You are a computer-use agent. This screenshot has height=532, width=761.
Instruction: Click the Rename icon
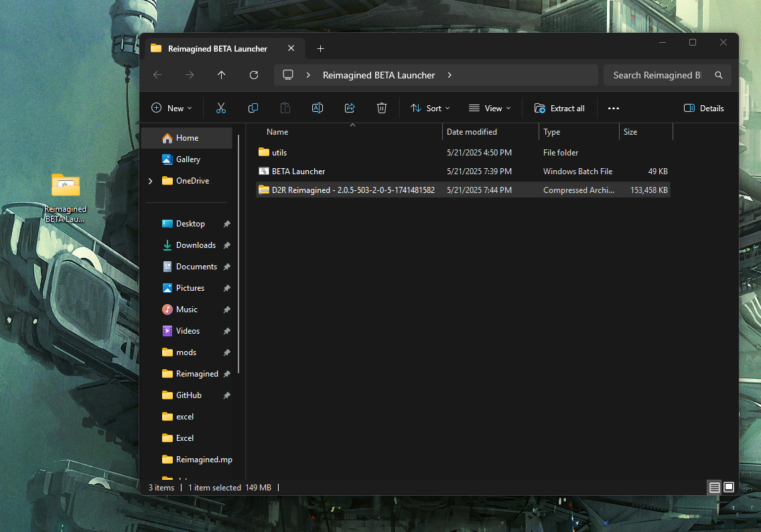coord(318,109)
